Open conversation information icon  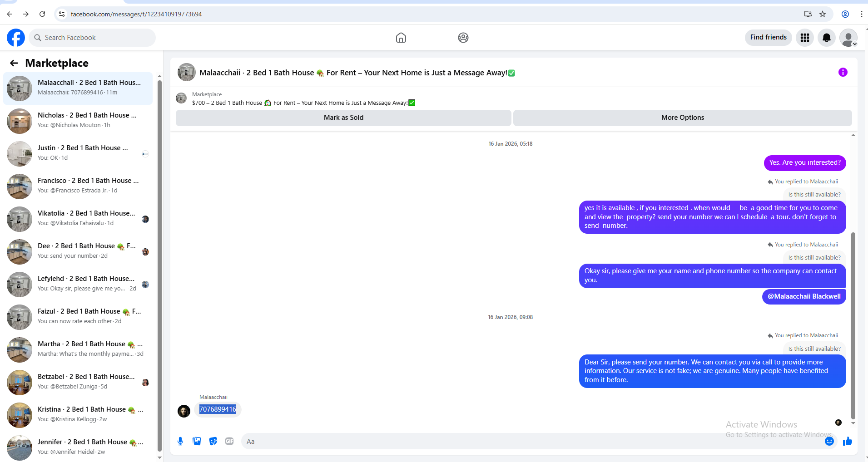(x=843, y=72)
